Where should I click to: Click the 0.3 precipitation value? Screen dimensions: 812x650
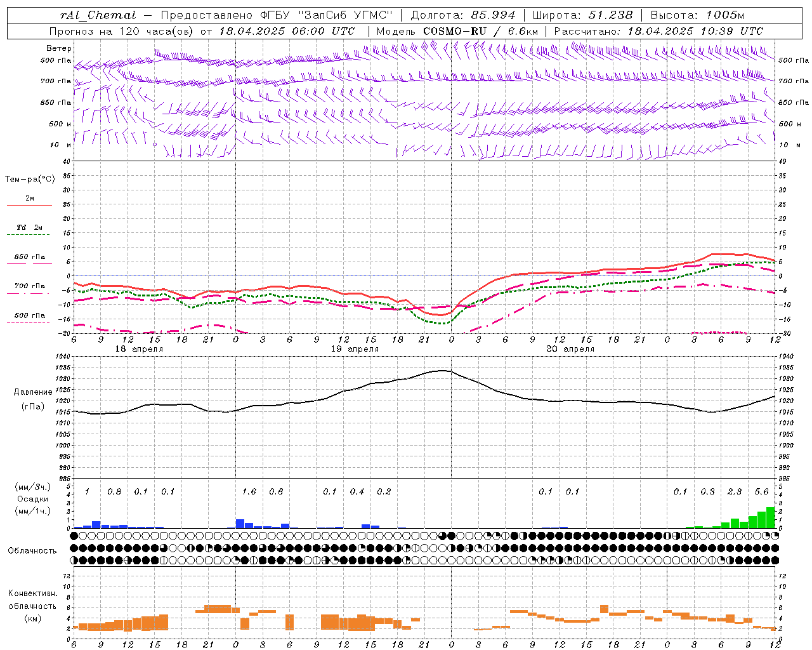[x=707, y=492]
